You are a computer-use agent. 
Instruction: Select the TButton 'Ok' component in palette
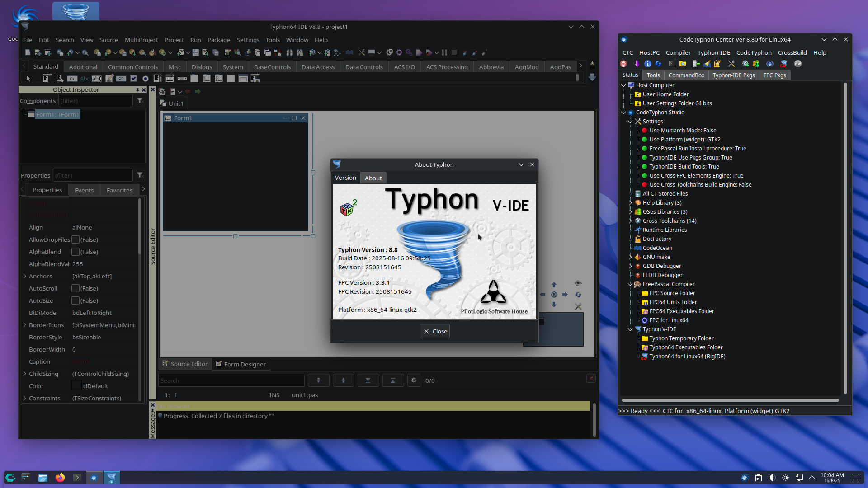(72, 79)
